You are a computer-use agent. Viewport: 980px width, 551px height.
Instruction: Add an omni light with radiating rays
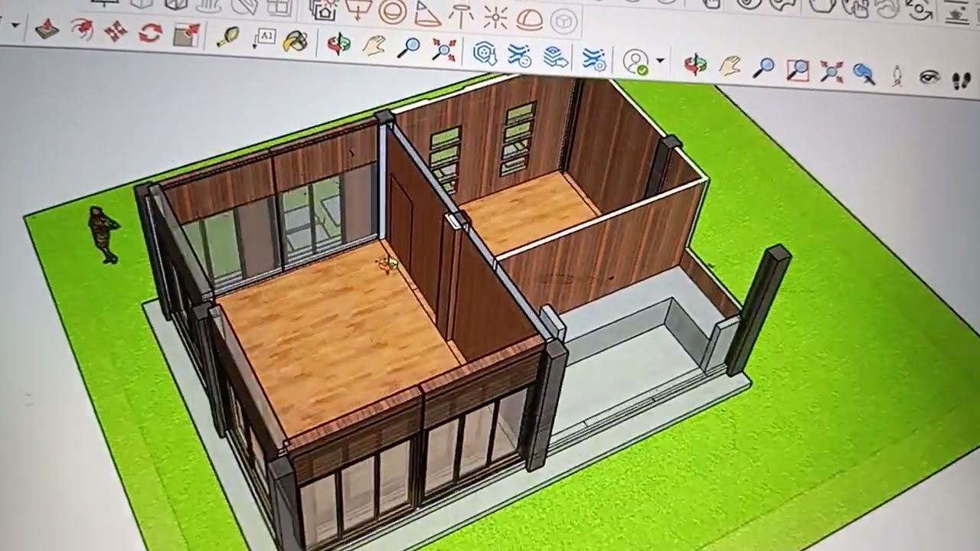[495, 17]
